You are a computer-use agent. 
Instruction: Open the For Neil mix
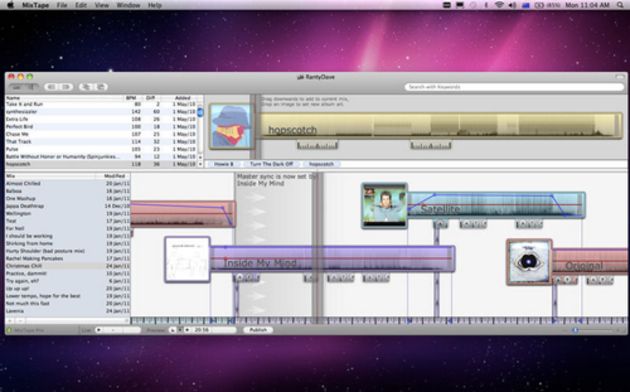(68, 229)
